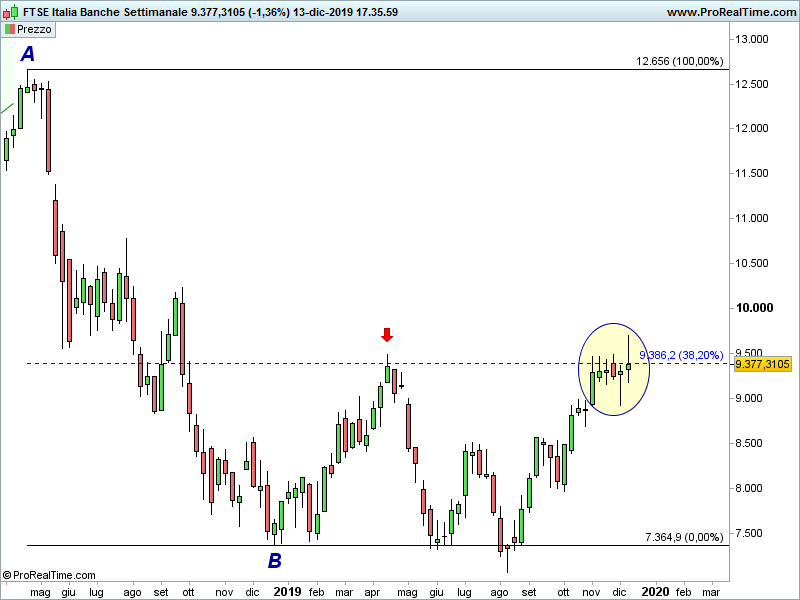
Task: Click the 8.000 price axis label
Action: pyautogui.click(x=748, y=488)
